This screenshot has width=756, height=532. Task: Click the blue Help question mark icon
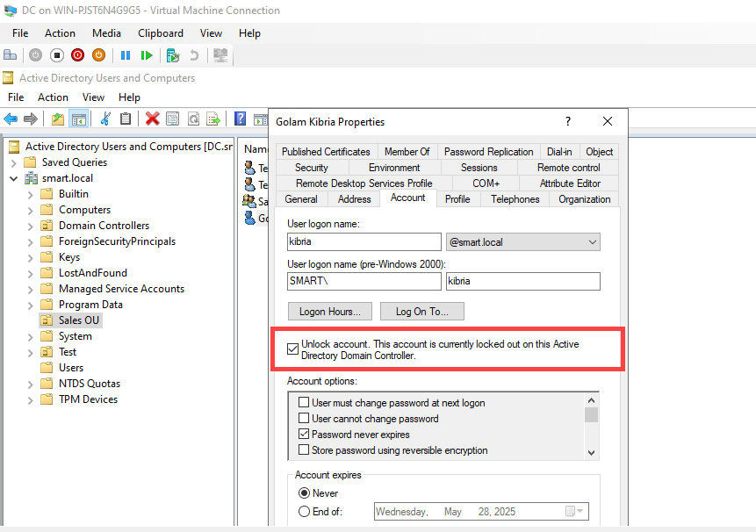240,119
